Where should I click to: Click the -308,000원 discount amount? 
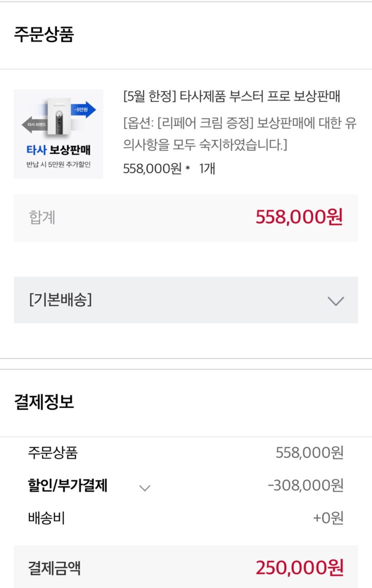[305, 485]
